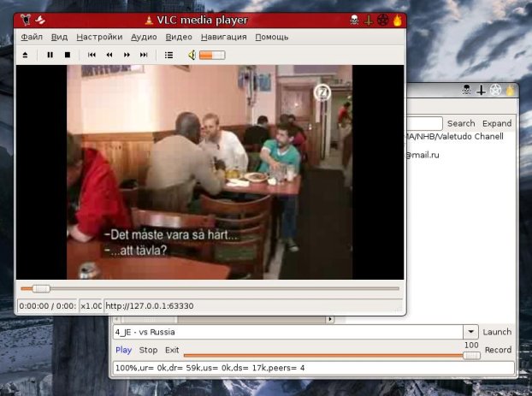Viewport: 532px width, 396px height.
Task: Click the VLC window menu icon in titlebar
Action: (26, 20)
